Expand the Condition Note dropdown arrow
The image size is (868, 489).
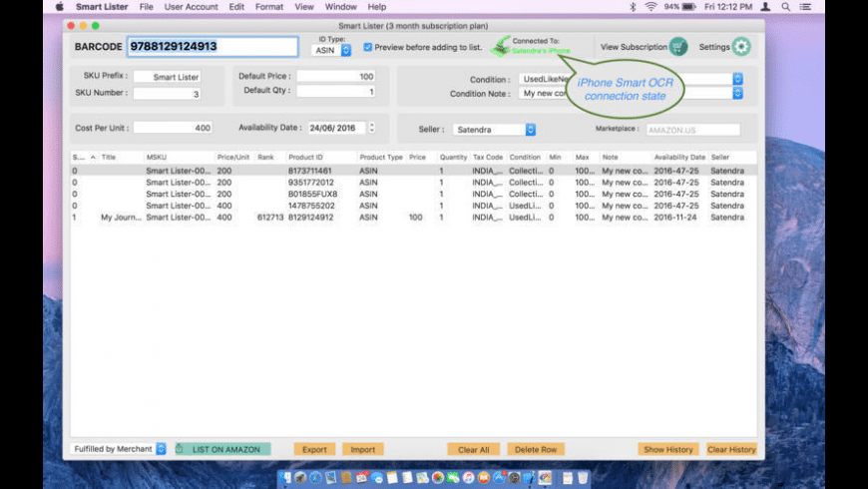click(x=737, y=93)
